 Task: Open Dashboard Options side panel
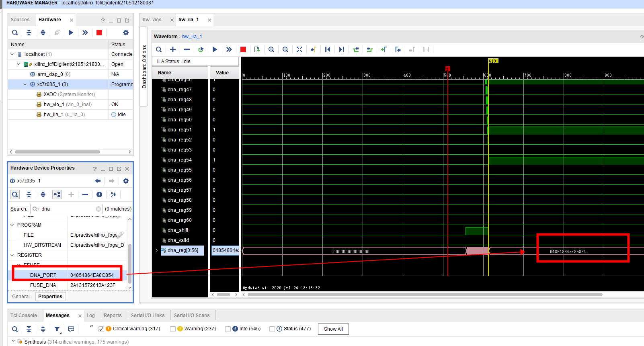coord(144,67)
